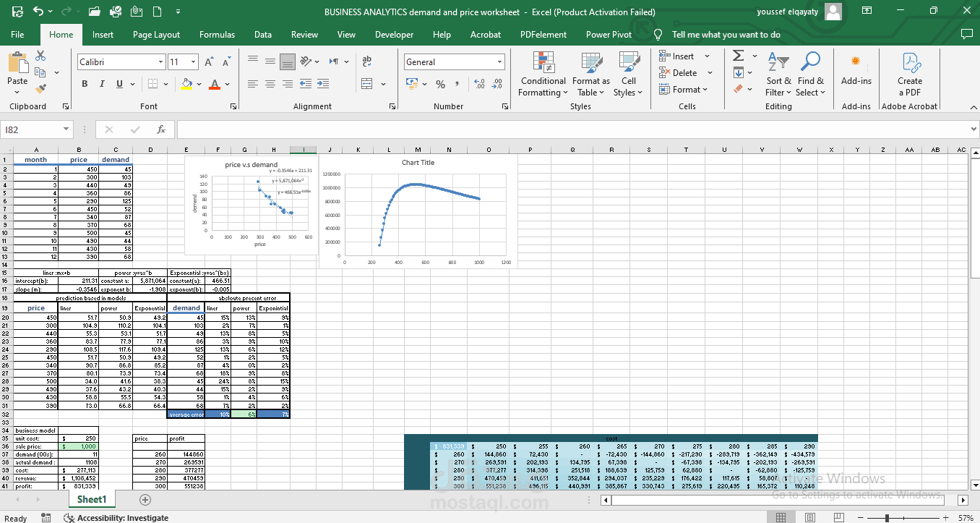The image size is (980, 523).
Task: Toggle Underline formatting
Action: (x=119, y=85)
